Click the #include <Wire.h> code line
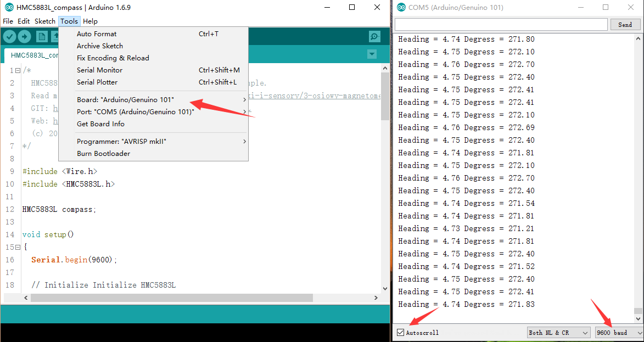The width and height of the screenshot is (644, 342). click(x=60, y=171)
